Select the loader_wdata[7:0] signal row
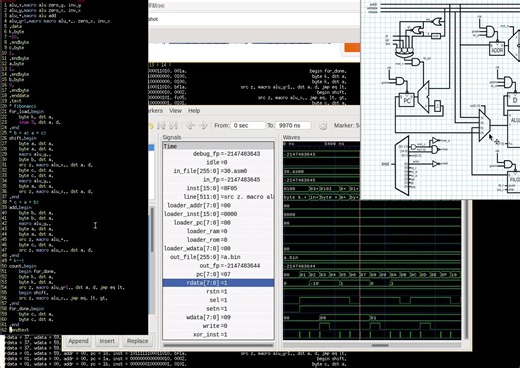Screen dimensions: 520x368 218,248
